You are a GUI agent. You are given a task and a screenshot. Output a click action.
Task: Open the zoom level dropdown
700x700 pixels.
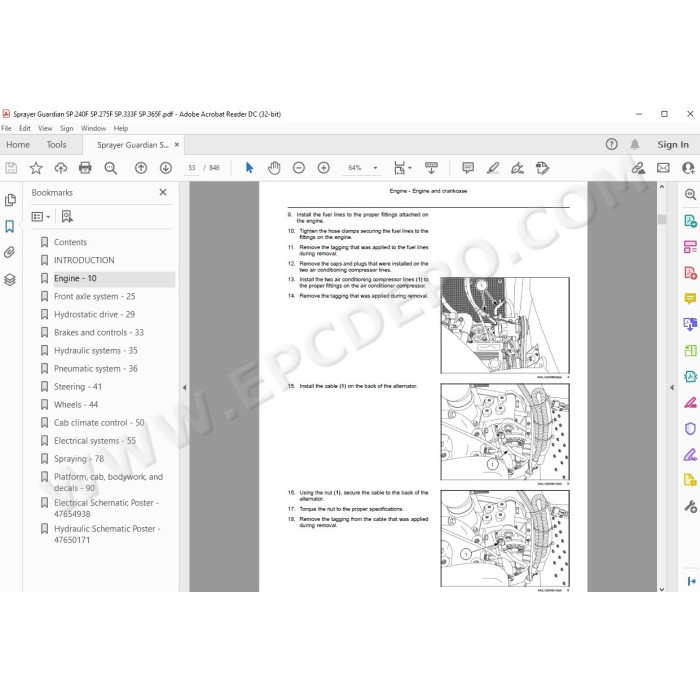(375, 168)
